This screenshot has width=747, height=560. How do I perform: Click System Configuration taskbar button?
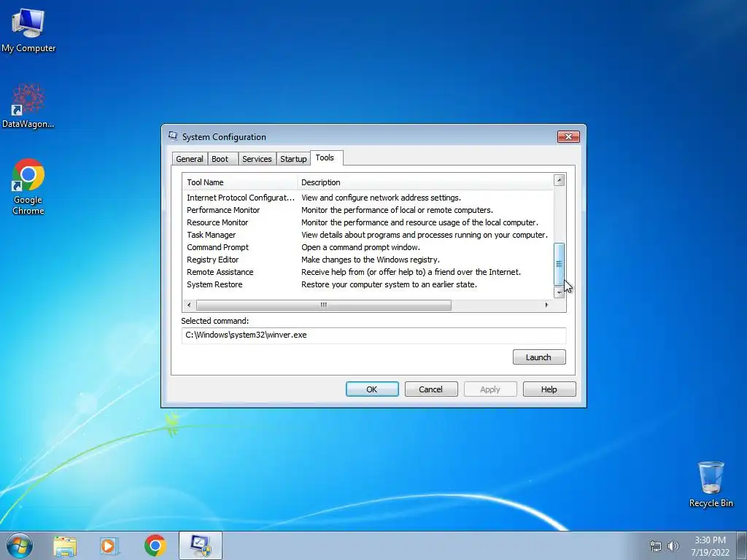point(201,545)
